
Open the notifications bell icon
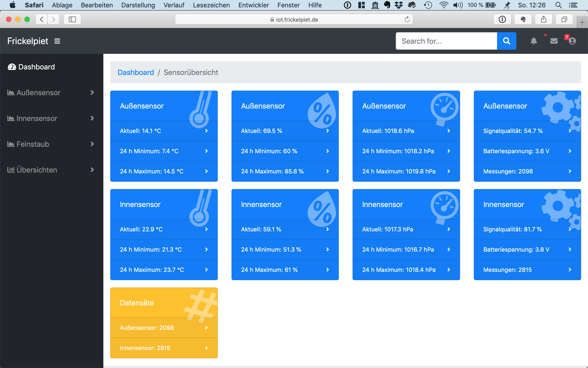tap(534, 41)
